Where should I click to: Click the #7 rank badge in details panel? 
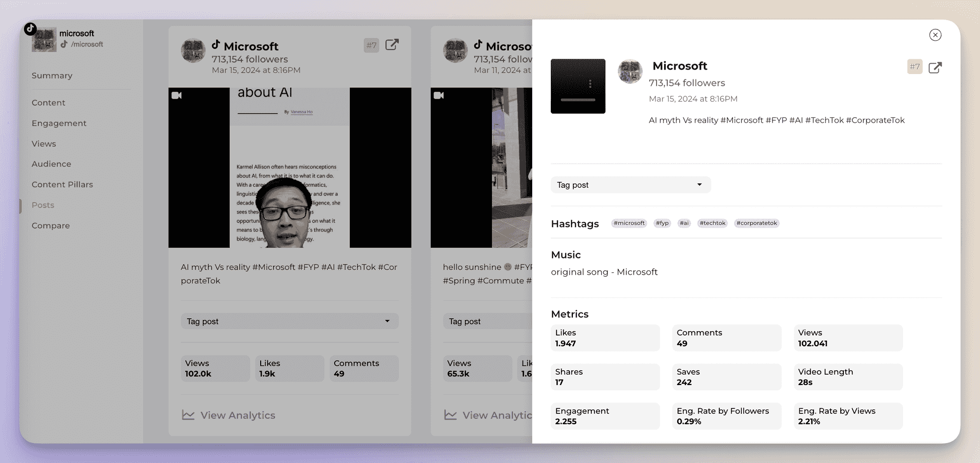[x=914, y=67]
